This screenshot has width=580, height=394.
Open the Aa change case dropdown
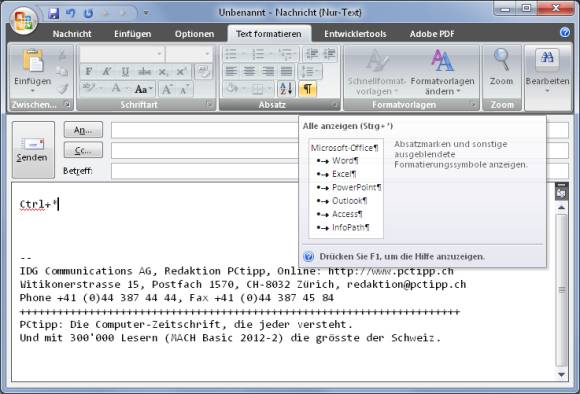143,89
